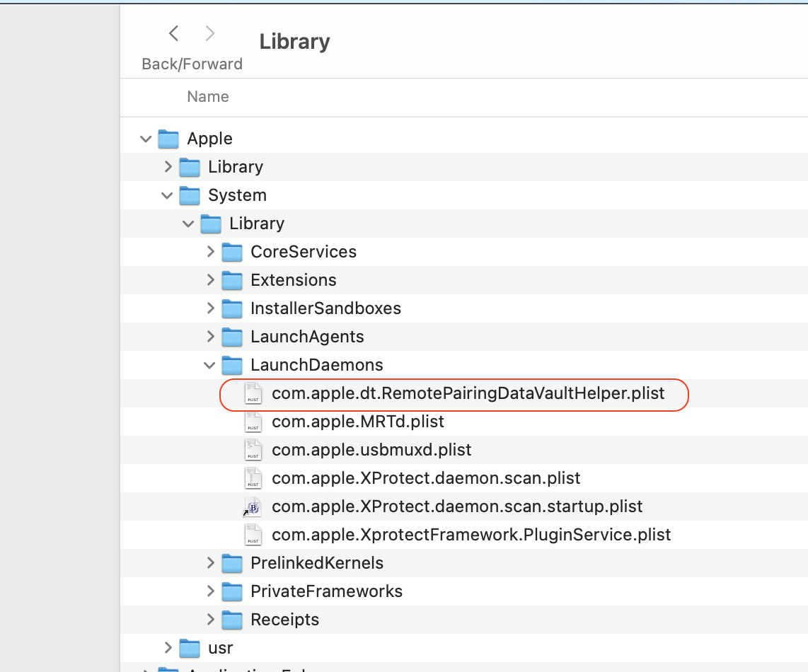Viewport: 808px width, 672px height.
Task: Click the System folder name
Action: point(237,195)
